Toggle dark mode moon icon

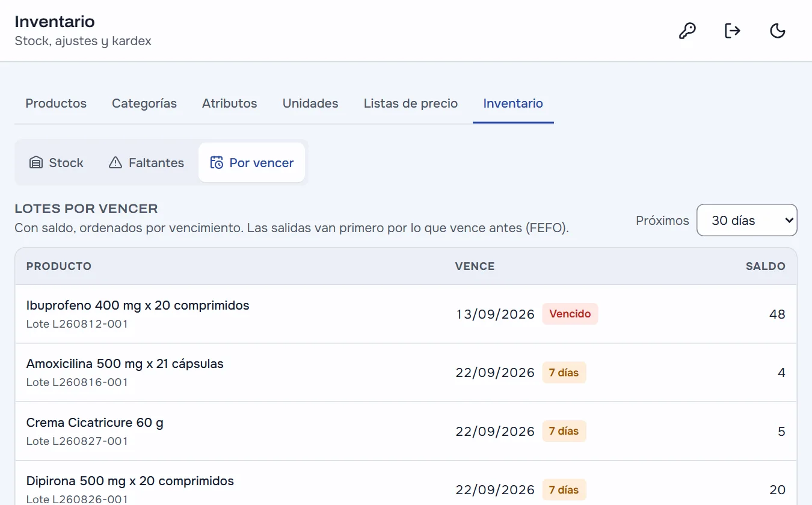[x=778, y=31]
